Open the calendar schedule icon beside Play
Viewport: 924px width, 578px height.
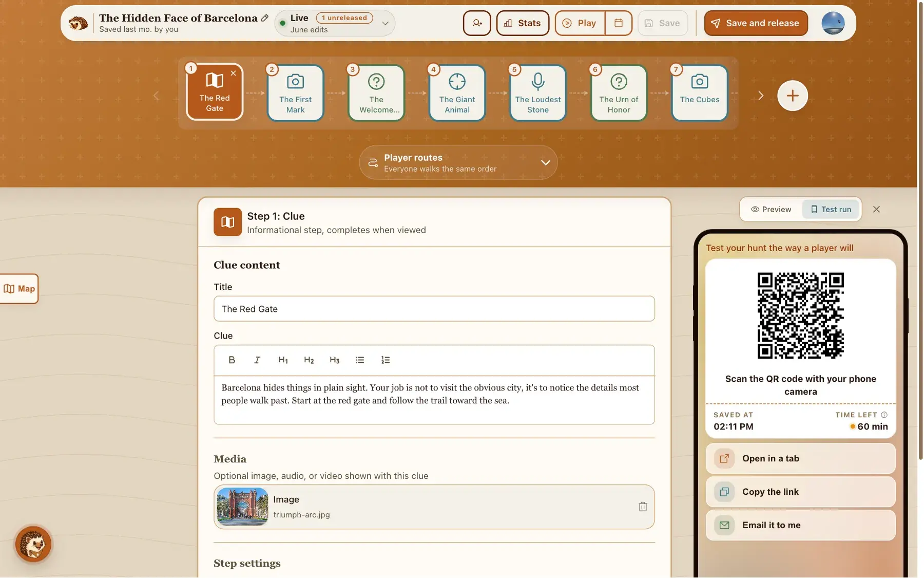(619, 23)
